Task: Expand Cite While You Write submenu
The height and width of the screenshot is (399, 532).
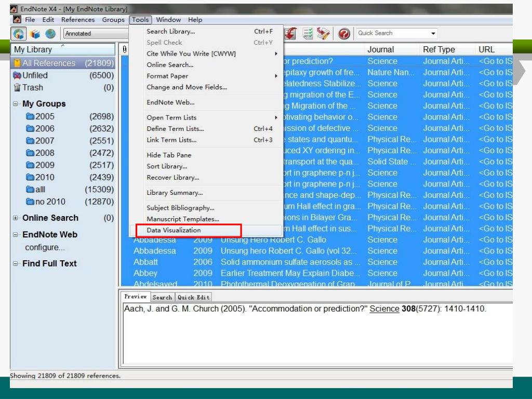Action: (x=276, y=54)
